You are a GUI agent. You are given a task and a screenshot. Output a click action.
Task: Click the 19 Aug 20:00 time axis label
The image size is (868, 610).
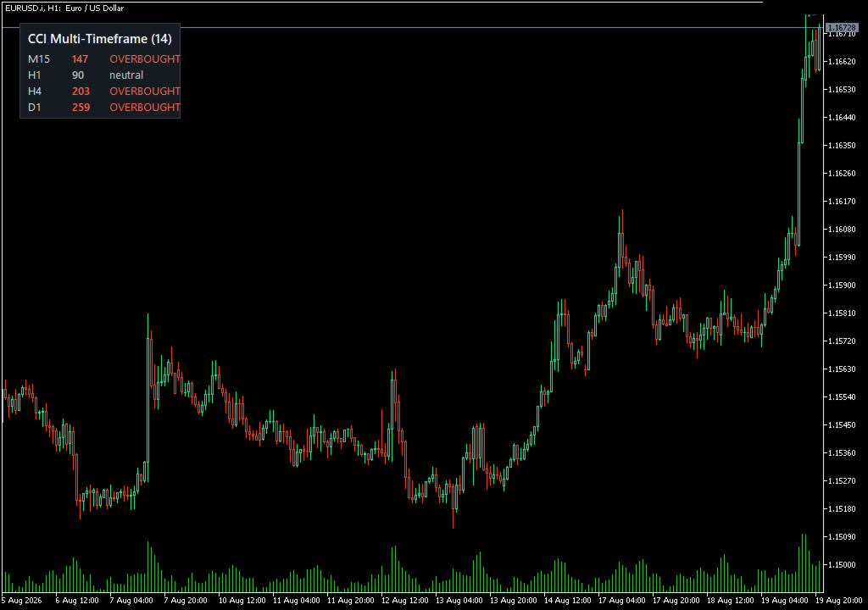[x=838, y=601]
